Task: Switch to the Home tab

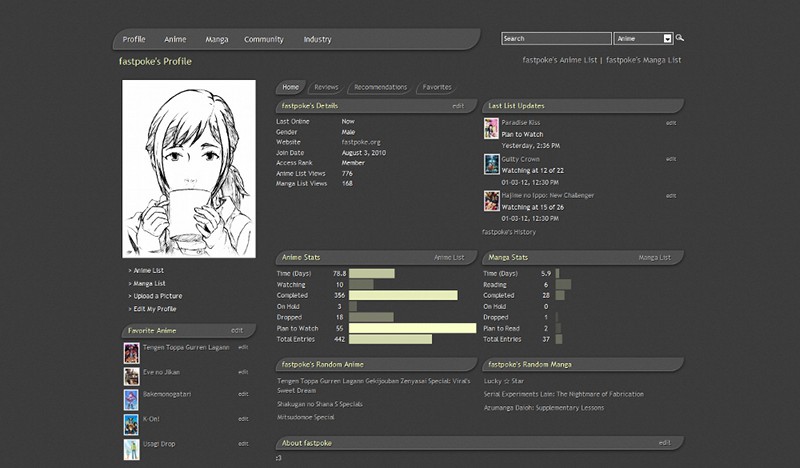Action: tap(290, 87)
